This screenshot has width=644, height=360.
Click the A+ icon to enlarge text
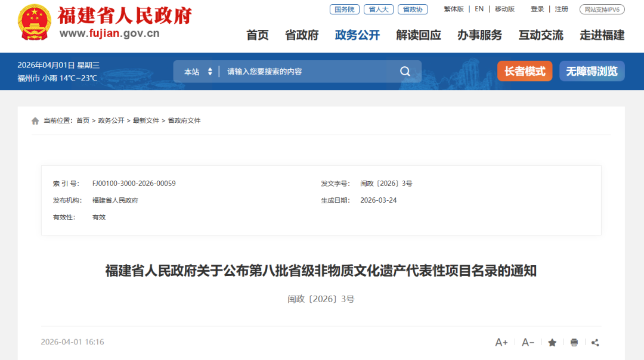pos(501,343)
